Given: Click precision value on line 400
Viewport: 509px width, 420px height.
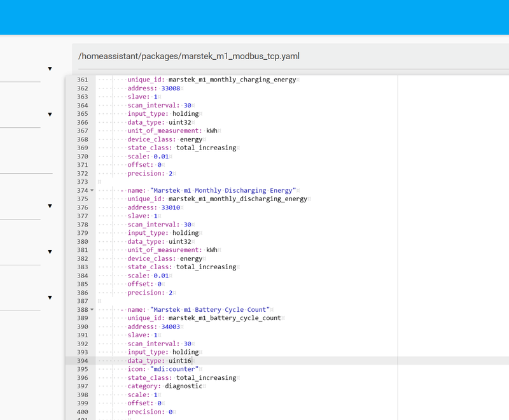Looking at the screenshot, I should tap(171, 412).
